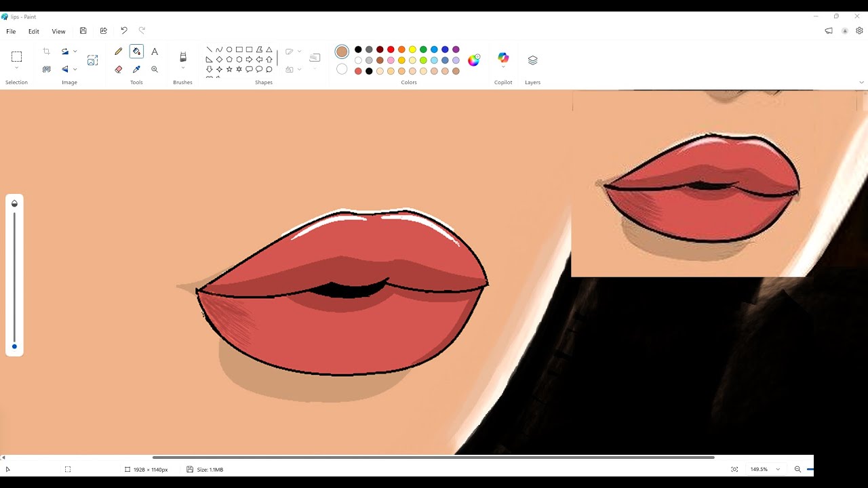Viewport: 868px width, 488px height.
Task: Click the Size: 1.1MB status text
Action: (x=210, y=470)
